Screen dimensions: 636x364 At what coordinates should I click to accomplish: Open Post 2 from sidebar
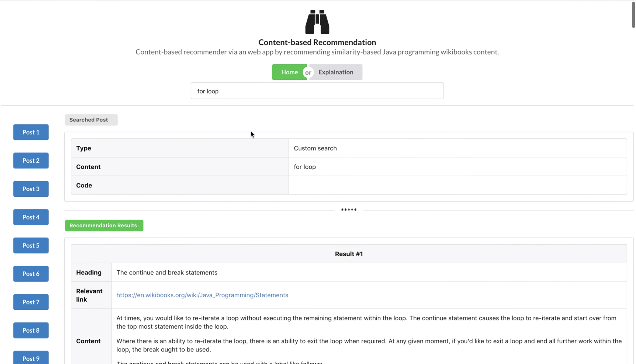tap(31, 161)
